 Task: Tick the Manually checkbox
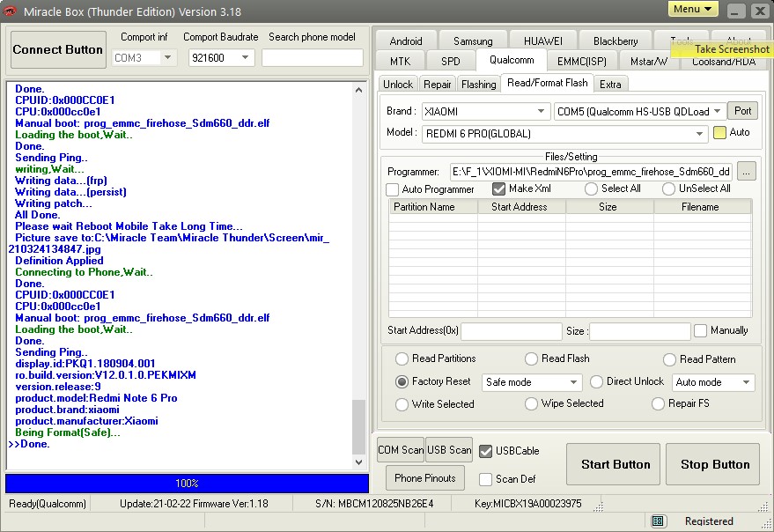(x=700, y=330)
